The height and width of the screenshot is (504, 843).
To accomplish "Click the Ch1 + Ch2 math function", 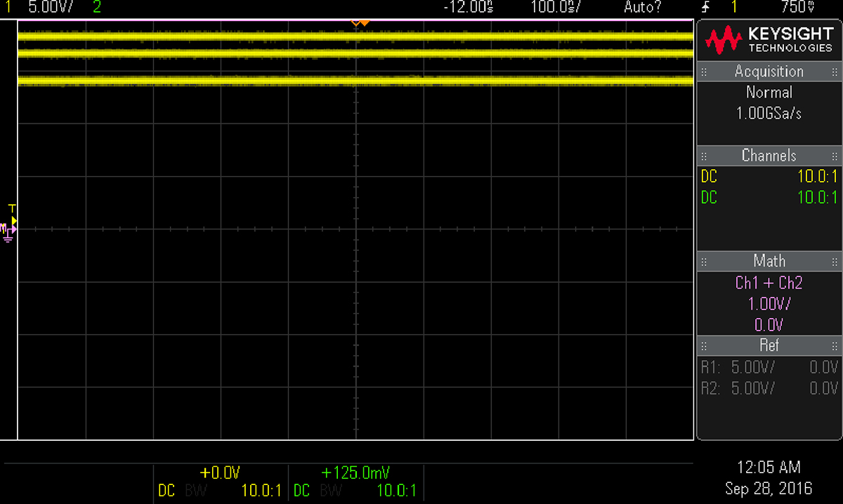I will click(x=769, y=283).
